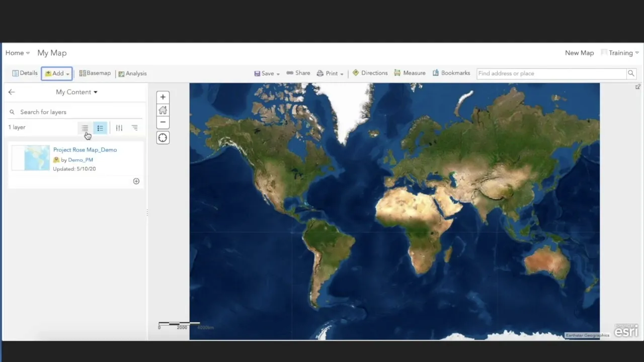The width and height of the screenshot is (644, 362).
Task: Click the find my location button
Action: click(163, 138)
